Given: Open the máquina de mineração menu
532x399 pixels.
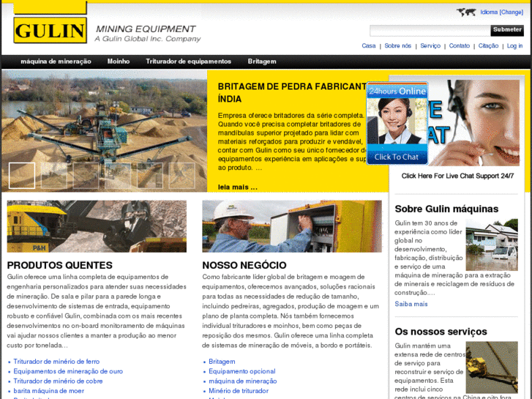Looking at the screenshot, I should (x=56, y=61).
